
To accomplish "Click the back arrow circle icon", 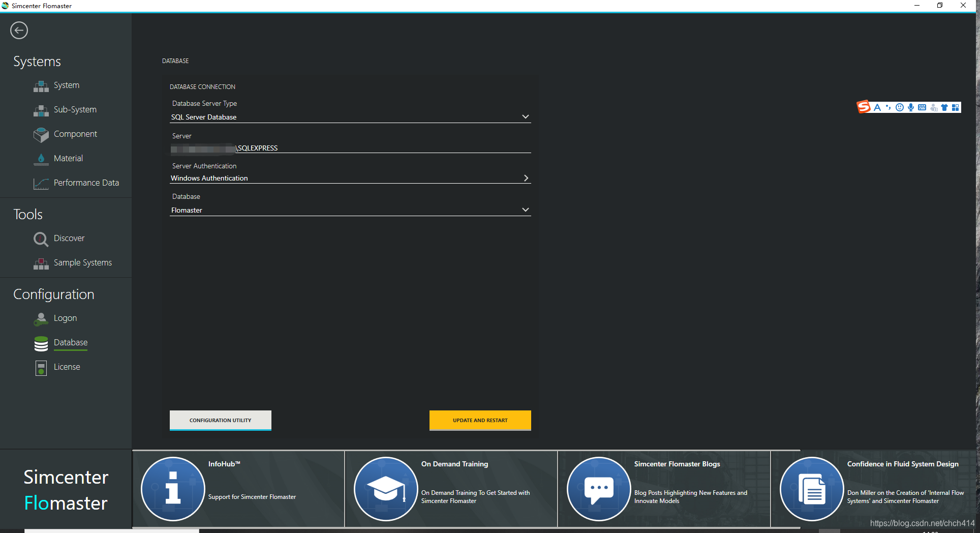I will (19, 31).
